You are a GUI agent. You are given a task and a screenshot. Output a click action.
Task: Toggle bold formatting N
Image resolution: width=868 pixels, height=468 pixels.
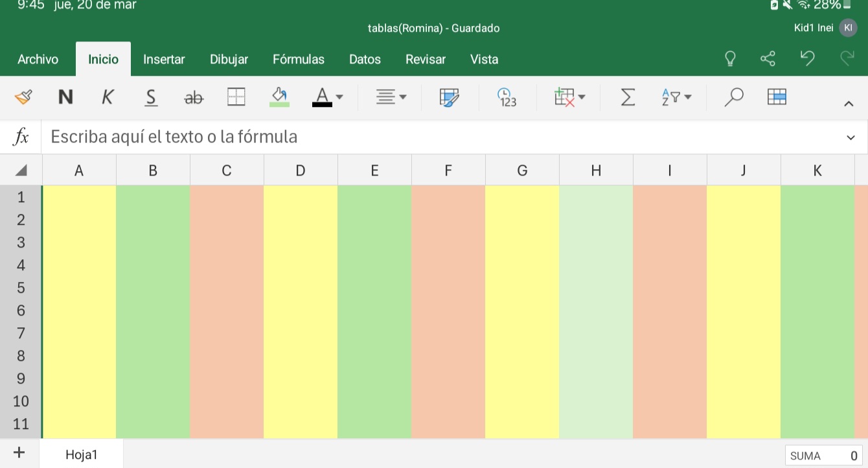65,97
